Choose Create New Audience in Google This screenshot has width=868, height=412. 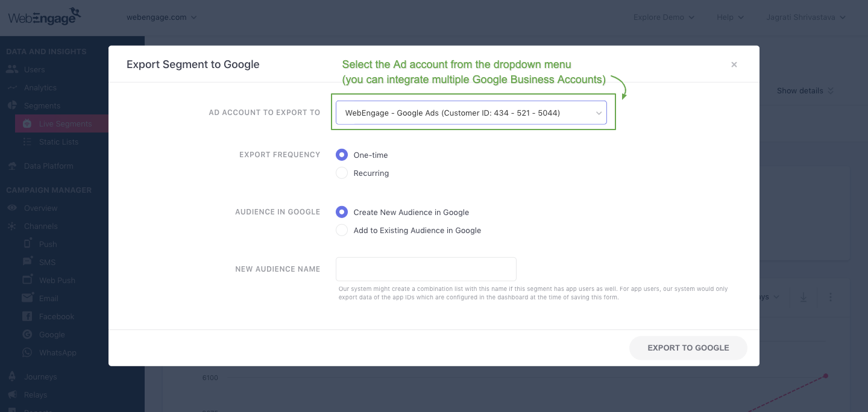(x=342, y=212)
